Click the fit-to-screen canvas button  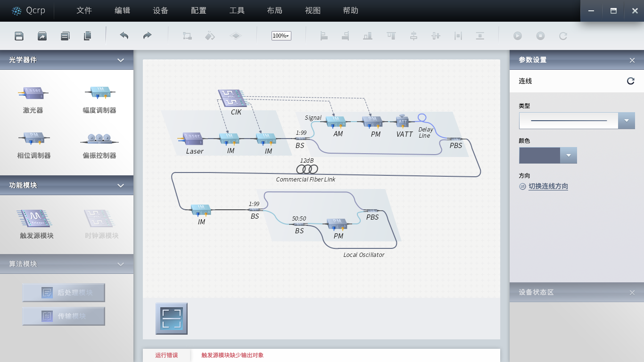(172, 319)
